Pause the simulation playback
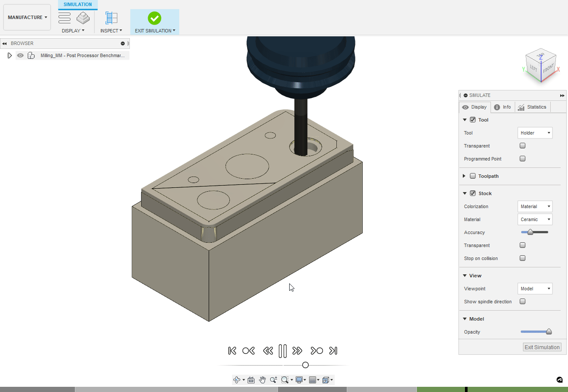This screenshot has width=568, height=392. (283, 351)
